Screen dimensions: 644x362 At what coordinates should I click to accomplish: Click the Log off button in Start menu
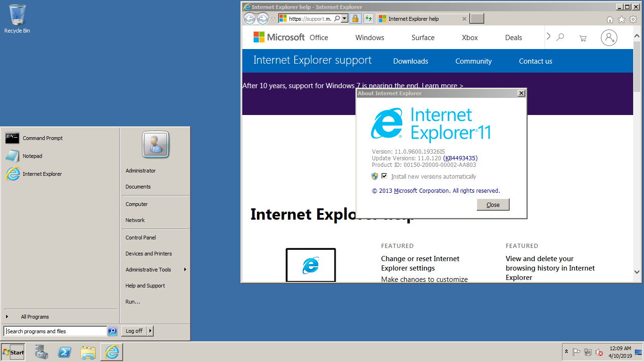[x=134, y=331]
